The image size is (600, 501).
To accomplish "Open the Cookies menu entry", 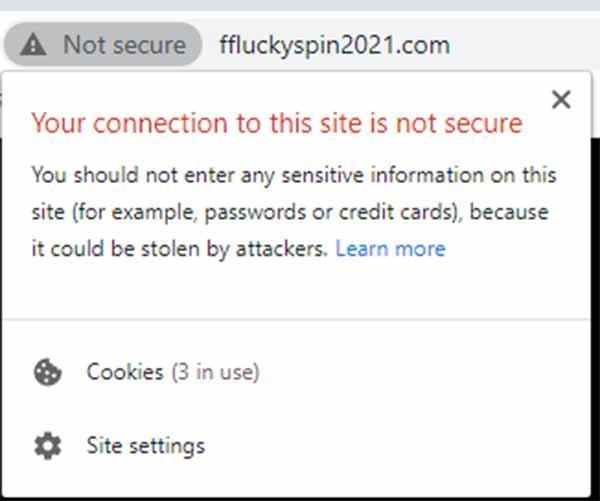I will point(297,372).
